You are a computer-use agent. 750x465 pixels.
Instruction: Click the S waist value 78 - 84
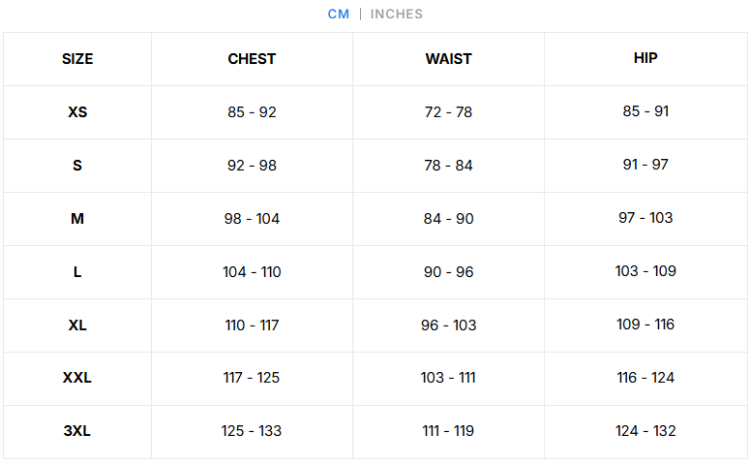click(448, 165)
